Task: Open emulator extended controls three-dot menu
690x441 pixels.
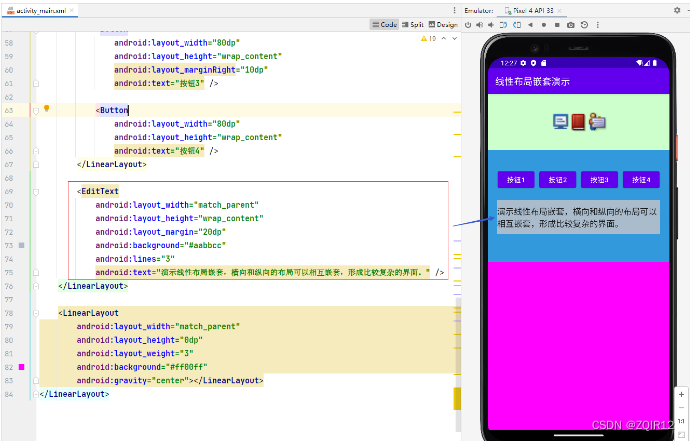Action: click(598, 25)
